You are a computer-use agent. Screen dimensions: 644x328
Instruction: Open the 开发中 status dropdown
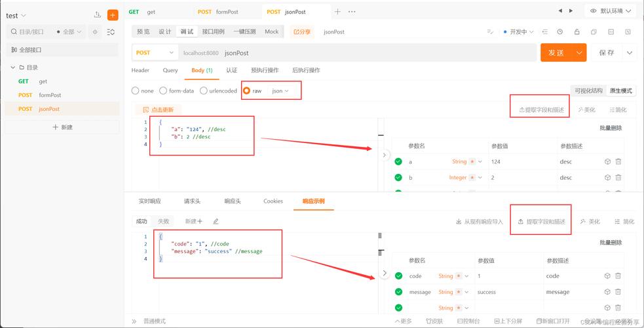click(x=518, y=31)
